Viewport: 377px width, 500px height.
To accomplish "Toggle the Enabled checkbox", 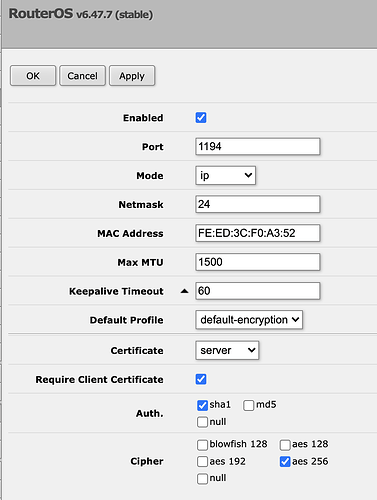I will pos(201,118).
